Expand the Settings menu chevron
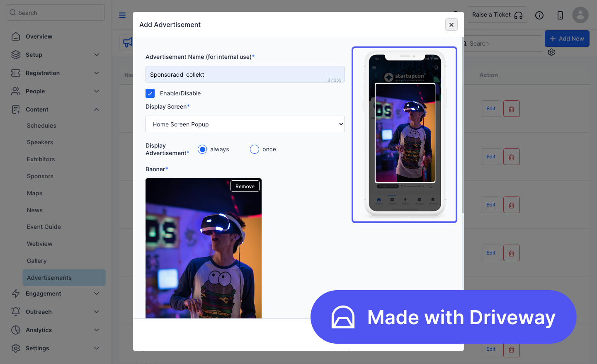The image size is (597, 364). tap(97, 348)
